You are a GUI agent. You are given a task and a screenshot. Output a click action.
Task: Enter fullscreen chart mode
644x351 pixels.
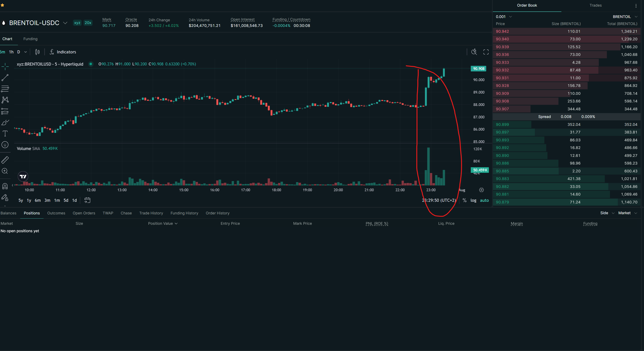click(486, 52)
